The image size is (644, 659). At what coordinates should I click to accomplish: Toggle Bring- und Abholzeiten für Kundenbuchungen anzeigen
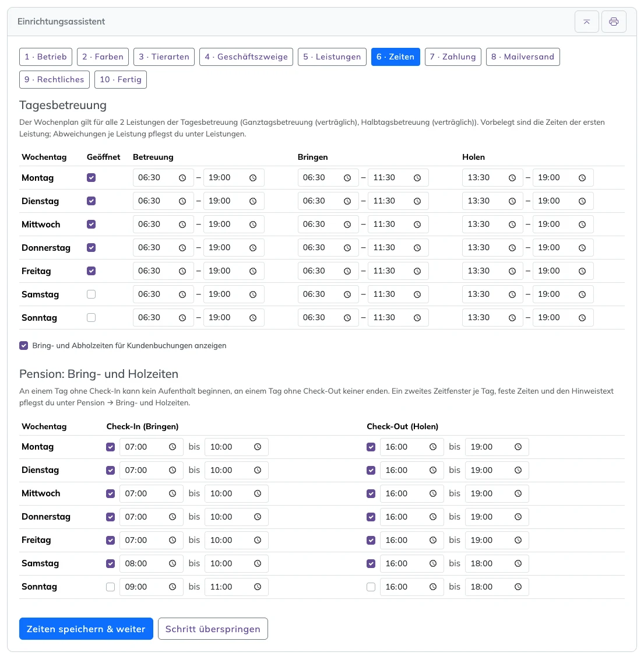point(23,345)
